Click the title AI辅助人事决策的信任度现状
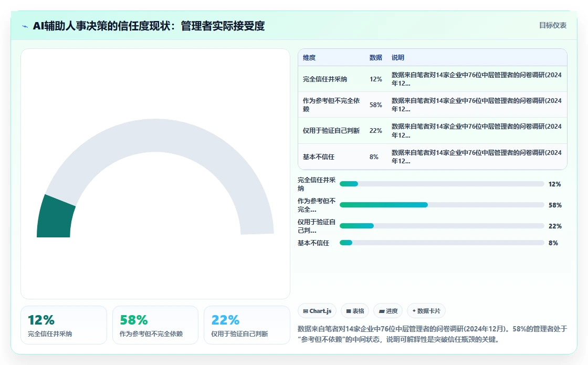Image resolution: width=588 pixels, height=365 pixels. click(x=149, y=26)
